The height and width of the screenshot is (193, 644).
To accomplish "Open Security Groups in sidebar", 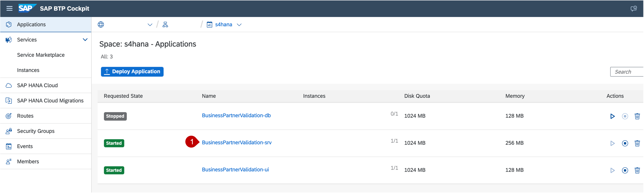I will click(36, 131).
